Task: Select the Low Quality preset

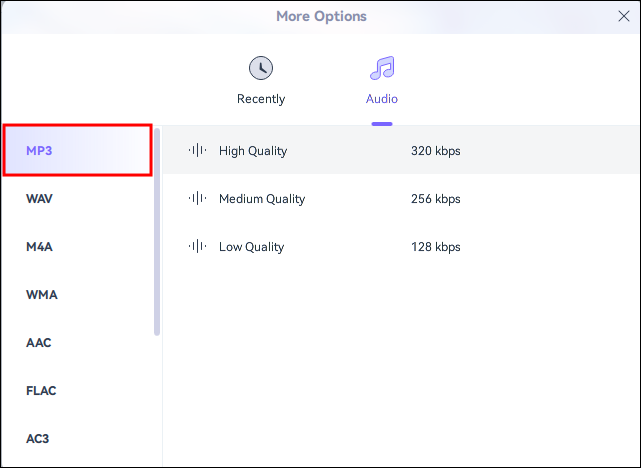Action: pos(401,246)
